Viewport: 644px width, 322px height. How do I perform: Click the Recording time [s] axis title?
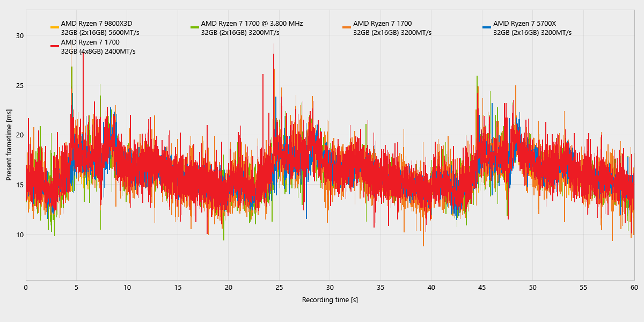pos(330,300)
